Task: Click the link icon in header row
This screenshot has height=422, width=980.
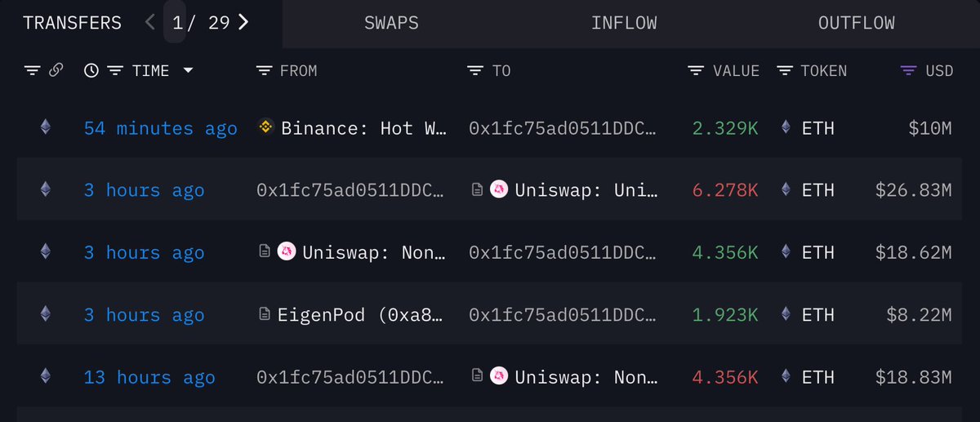Action: point(56,71)
